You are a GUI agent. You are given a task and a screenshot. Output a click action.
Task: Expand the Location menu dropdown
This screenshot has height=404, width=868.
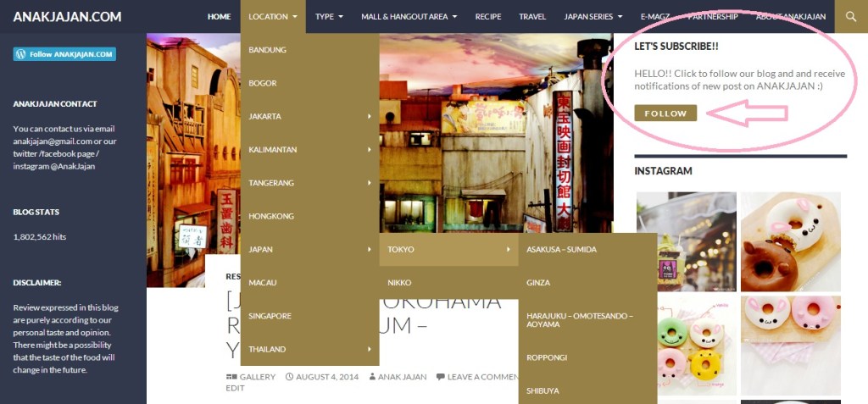[x=273, y=16]
